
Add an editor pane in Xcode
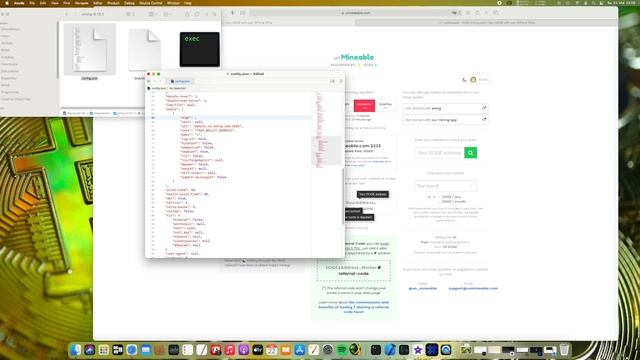point(341,81)
